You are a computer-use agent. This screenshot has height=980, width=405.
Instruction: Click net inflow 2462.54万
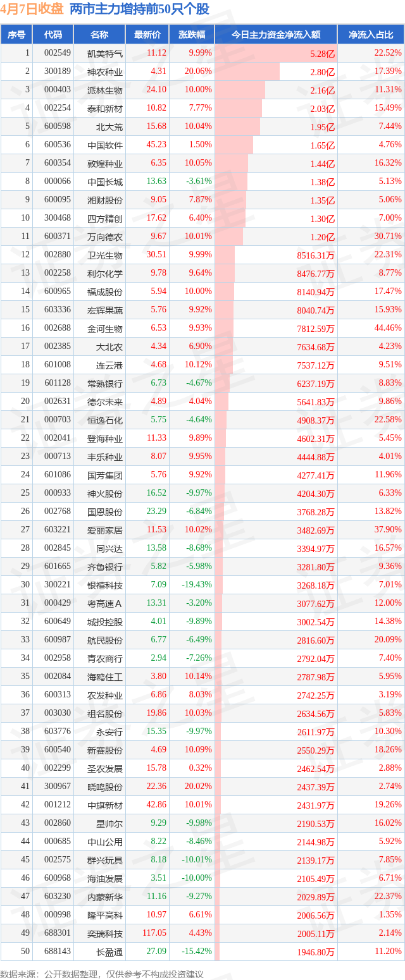tap(315, 769)
